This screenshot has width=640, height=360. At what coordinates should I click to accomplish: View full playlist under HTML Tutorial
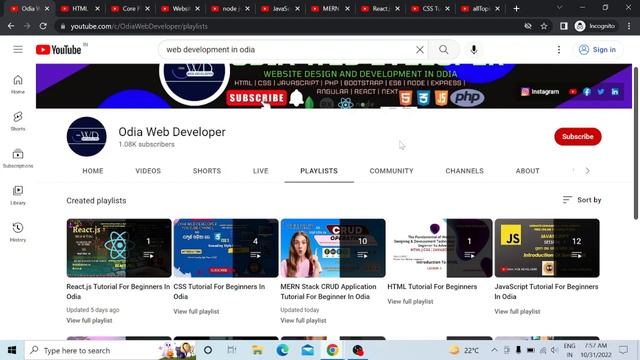(410, 302)
